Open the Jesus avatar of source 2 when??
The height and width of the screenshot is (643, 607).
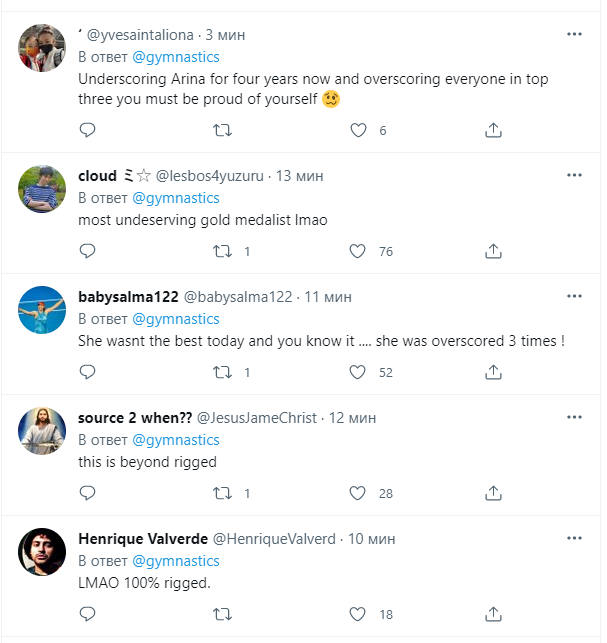point(42,430)
